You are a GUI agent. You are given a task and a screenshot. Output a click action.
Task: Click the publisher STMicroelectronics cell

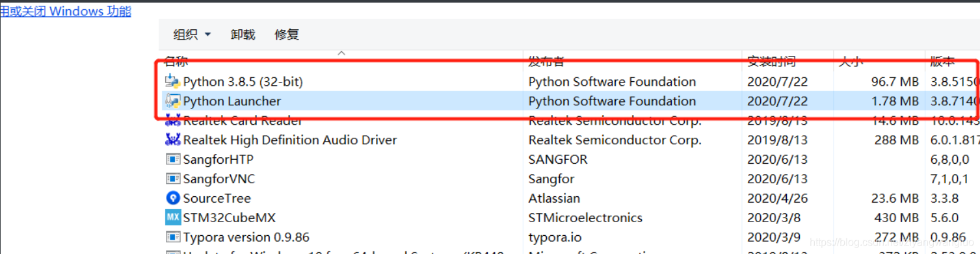coord(585,218)
